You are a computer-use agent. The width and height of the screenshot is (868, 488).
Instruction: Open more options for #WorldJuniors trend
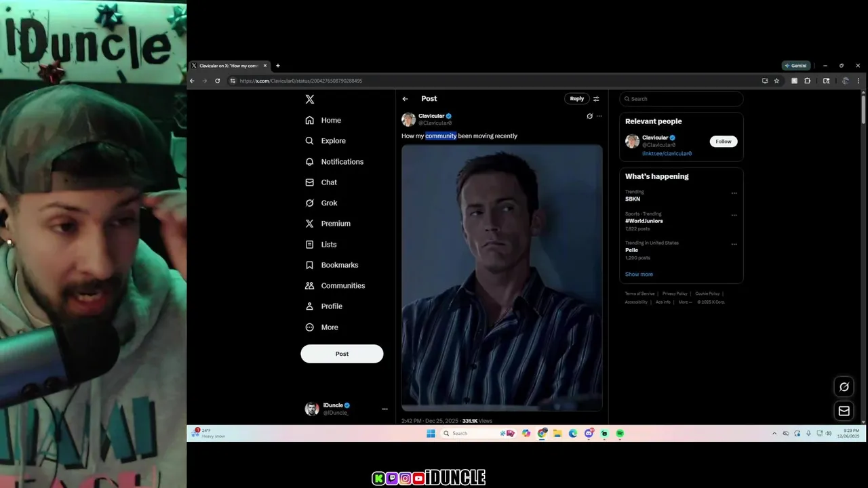(x=734, y=216)
